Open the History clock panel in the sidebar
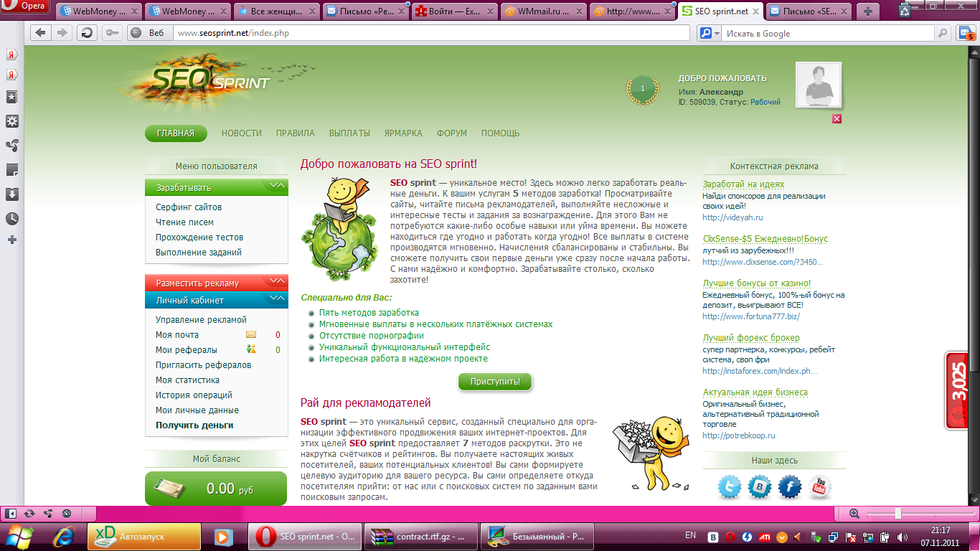This screenshot has height=551, width=980. (x=12, y=219)
